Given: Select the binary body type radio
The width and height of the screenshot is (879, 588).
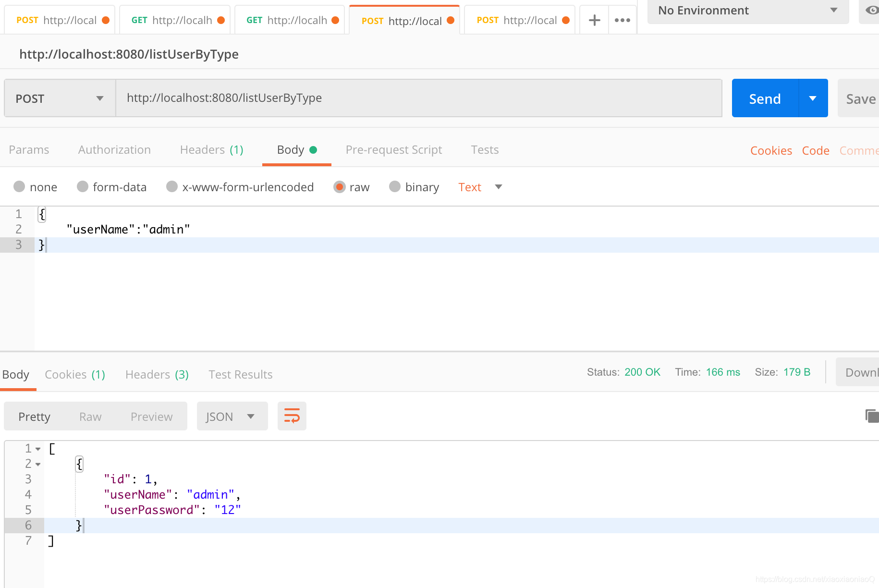Looking at the screenshot, I should pos(395,186).
